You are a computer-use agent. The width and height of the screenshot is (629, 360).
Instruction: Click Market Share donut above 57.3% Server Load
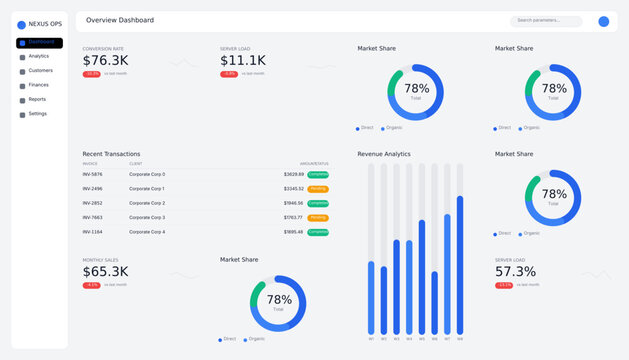[x=553, y=198]
